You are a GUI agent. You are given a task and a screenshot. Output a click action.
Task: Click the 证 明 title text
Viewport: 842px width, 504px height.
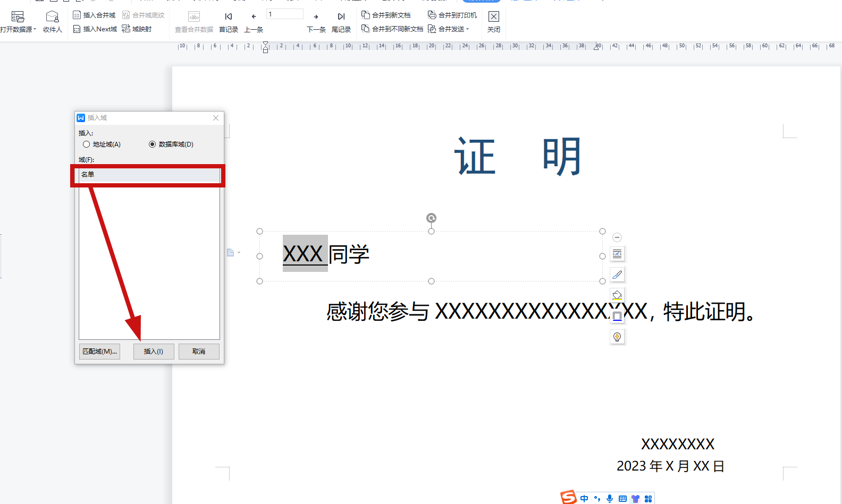(518, 157)
